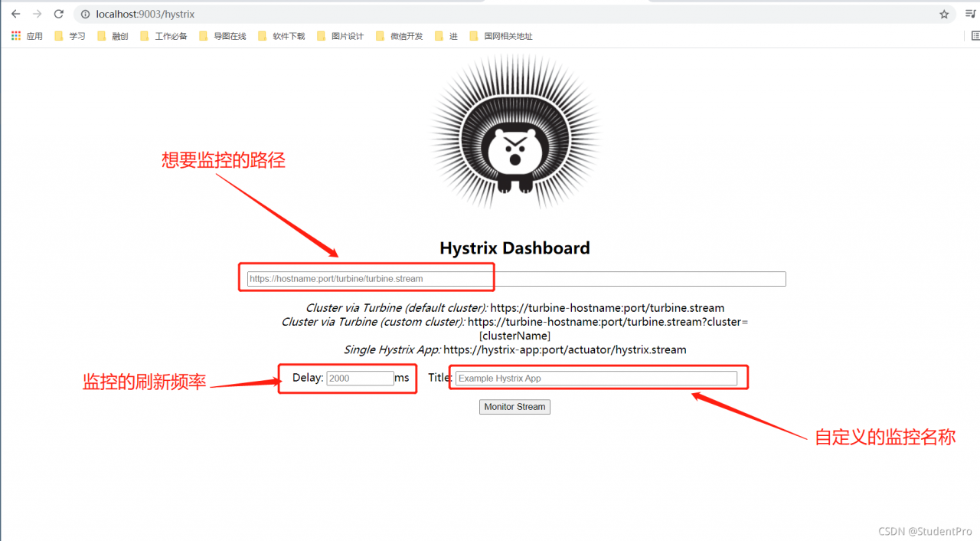Open the 图片设计 bookmark folder
Viewport: 980px width, 541px height.
tap(340, 36)
